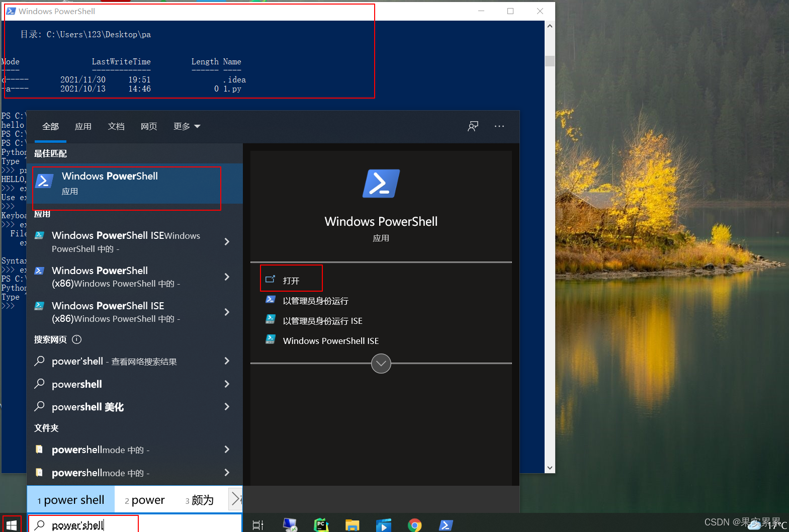The width and height of the screenshot is (789, 532).
Task: Click the large PowerShell logo in preview pane
Action: pos(381,184)
